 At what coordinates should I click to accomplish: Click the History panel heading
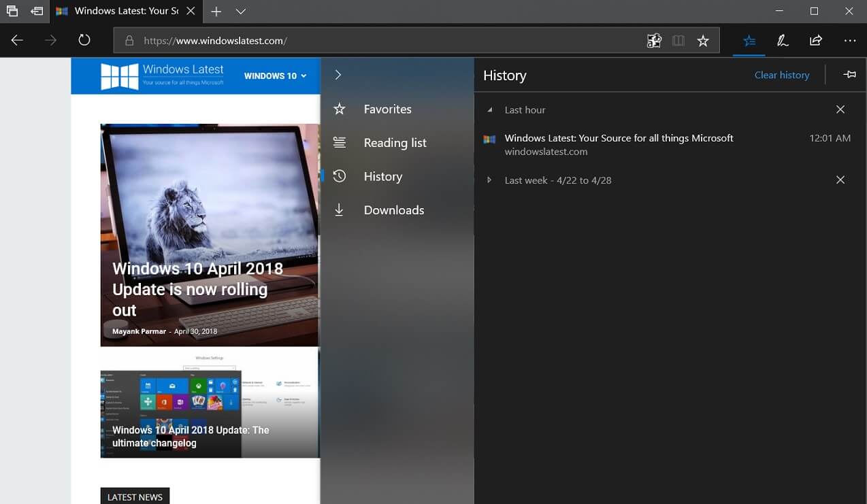pyautogui.click(x=504, y=75)
